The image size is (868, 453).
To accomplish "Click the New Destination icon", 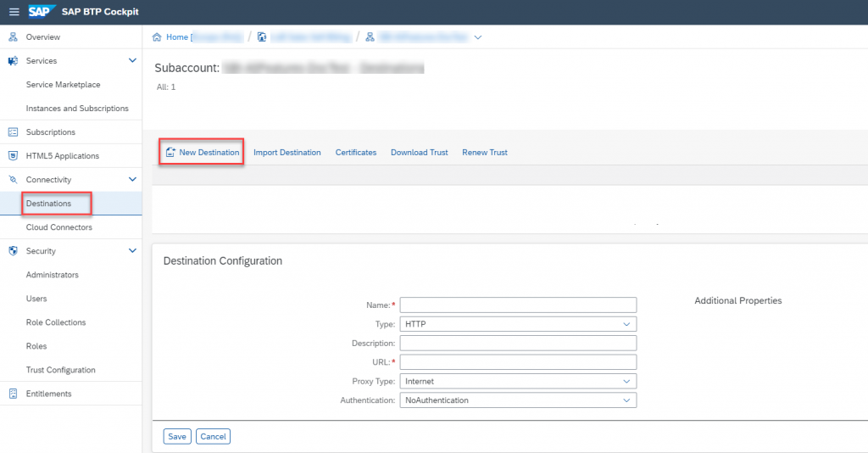I will coord(170,153).
